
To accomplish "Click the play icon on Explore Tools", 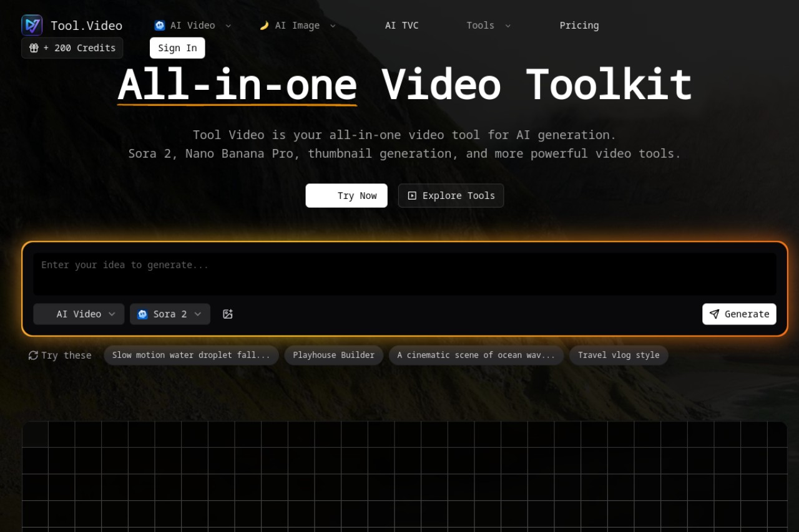I will [412, 196].
